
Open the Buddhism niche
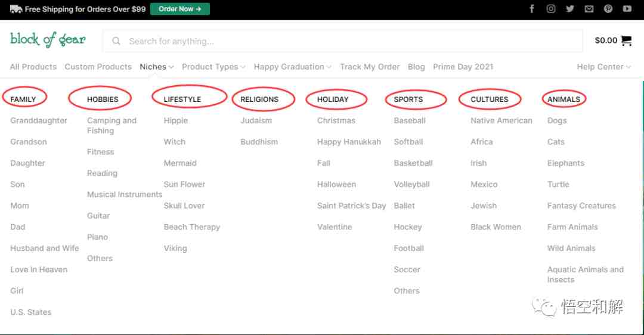[259, 142]
